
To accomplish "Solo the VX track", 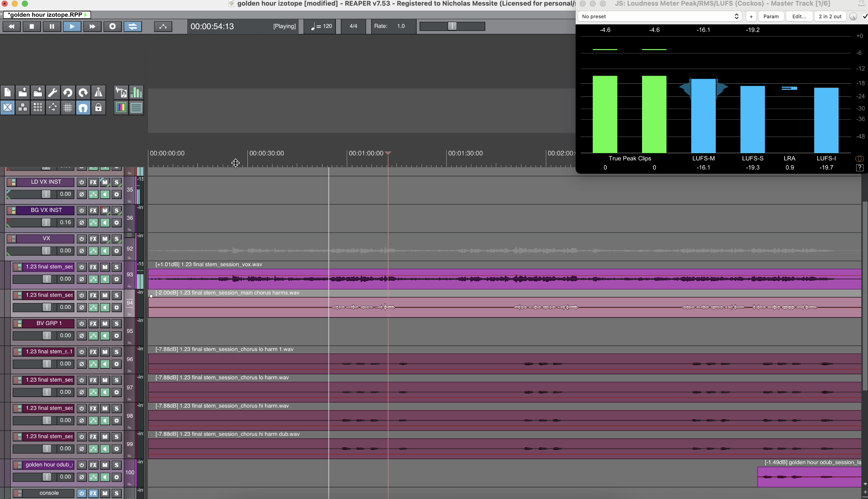I will click(x=116, y=239).
